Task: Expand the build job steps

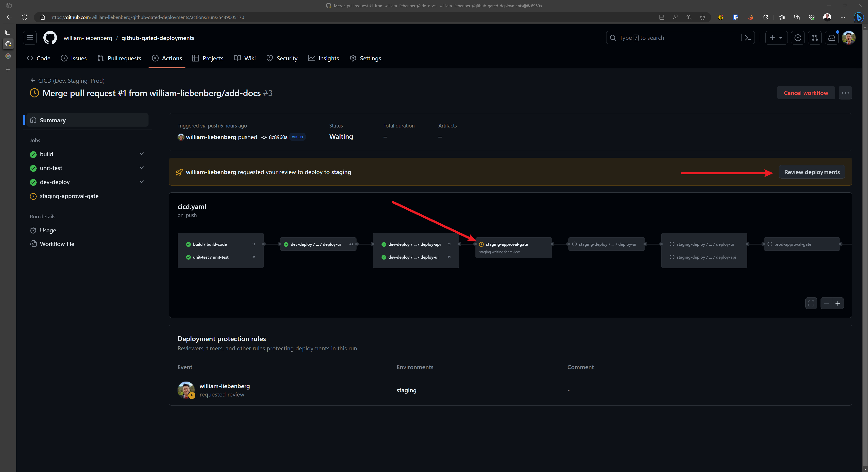Action: (142, 154)
